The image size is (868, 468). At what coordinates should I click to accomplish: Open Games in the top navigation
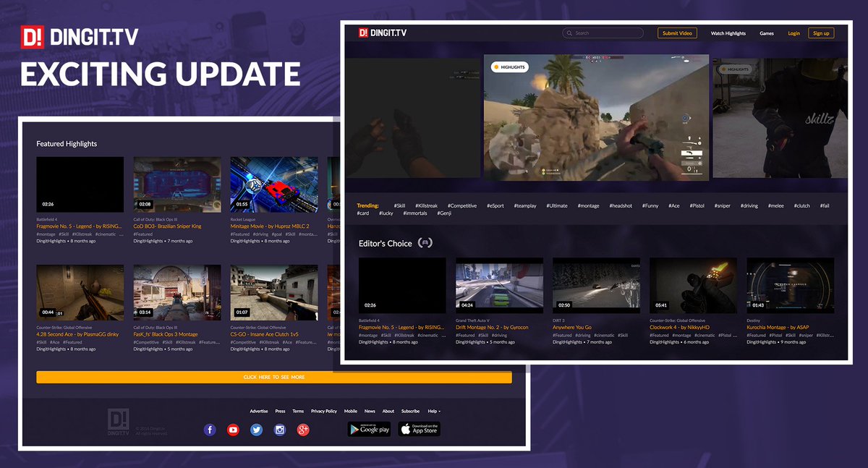[x=767, y=33]
